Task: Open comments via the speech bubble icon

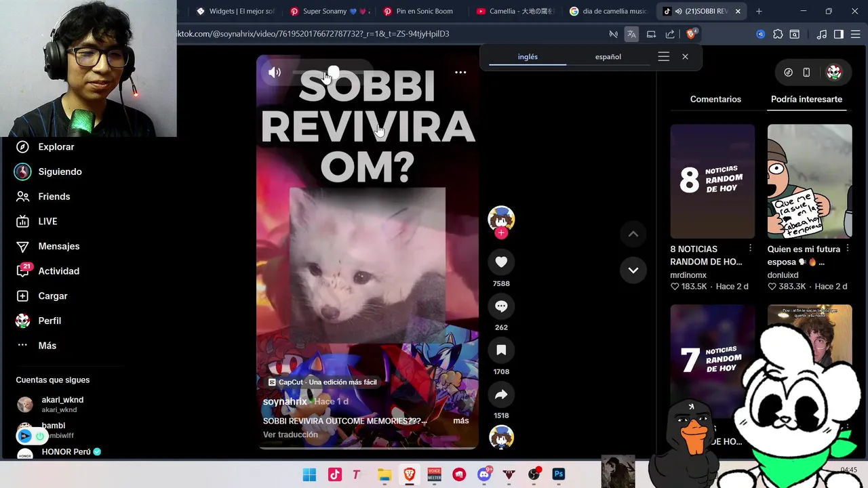Action: pos(501,306)
